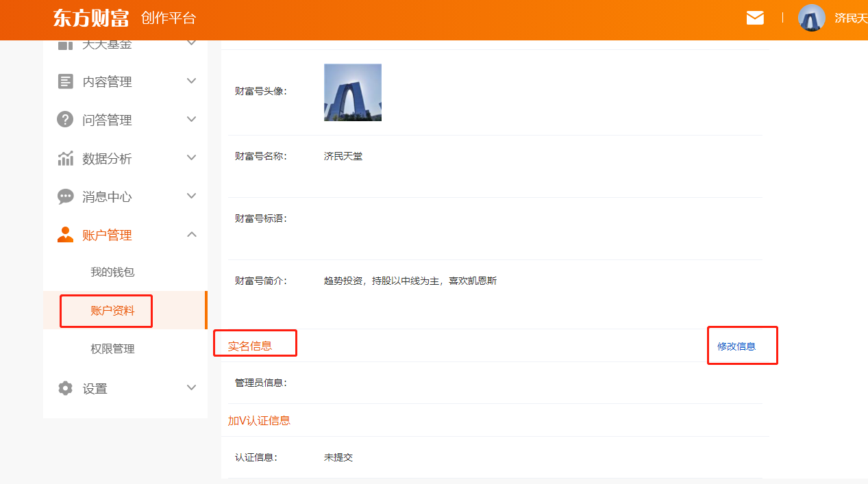The image size is (868, 484).
Task: Click the 财富号标语 field label
Action: (261, 218)
